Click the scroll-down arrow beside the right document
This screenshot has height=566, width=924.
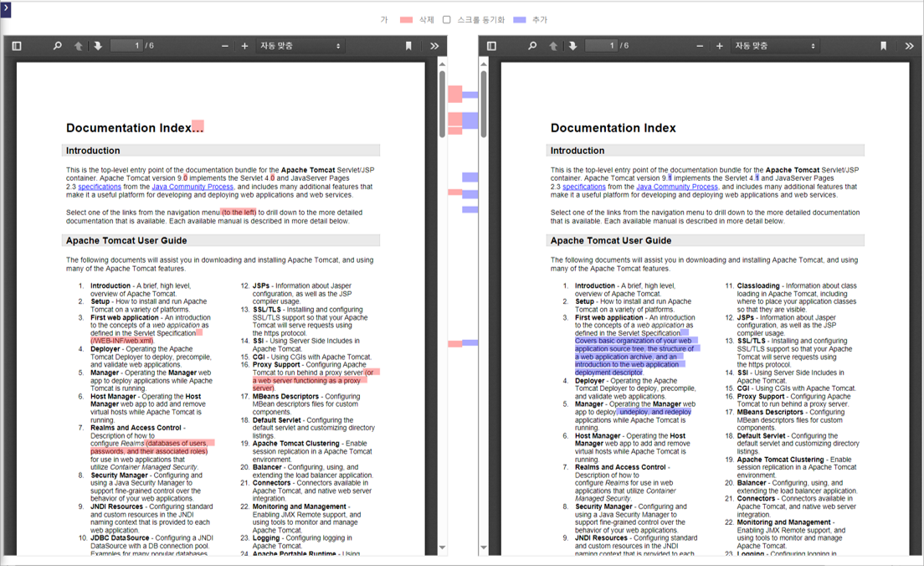click(484, 548)
